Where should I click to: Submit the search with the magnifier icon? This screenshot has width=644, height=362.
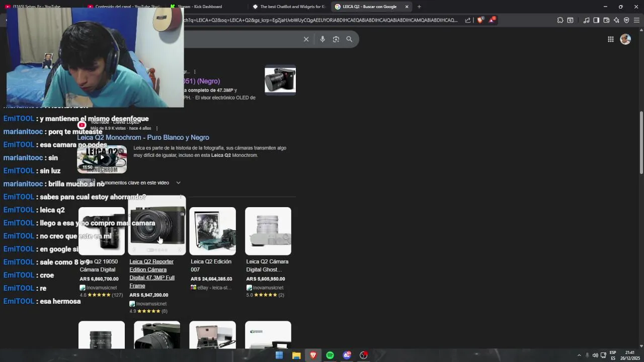pyautogui.click(x=349, y=39)
